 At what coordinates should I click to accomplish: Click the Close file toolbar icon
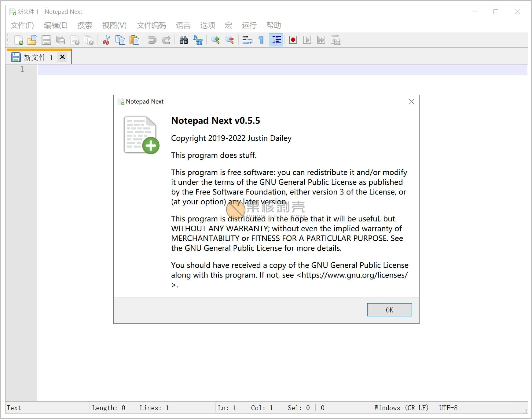tap(75, 40)
